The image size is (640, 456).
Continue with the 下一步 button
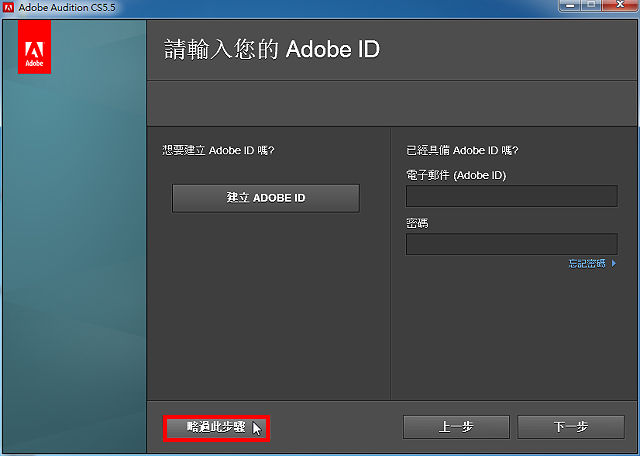[571, 427]
